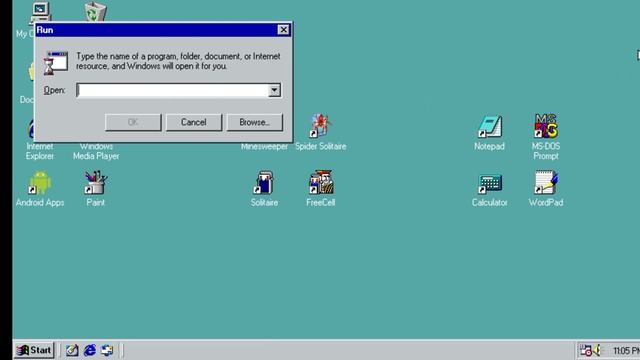Viewport: 640px width, 360px height.
Task: Open the Spider Solitaire shortcut
Action: [x=320, y=126]
